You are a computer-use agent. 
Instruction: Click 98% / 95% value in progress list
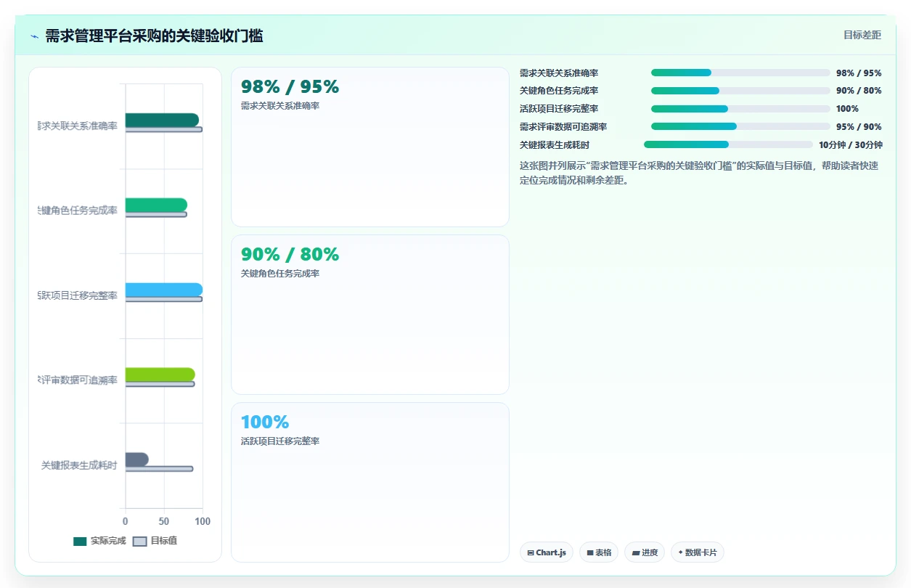tap(859, 73)
